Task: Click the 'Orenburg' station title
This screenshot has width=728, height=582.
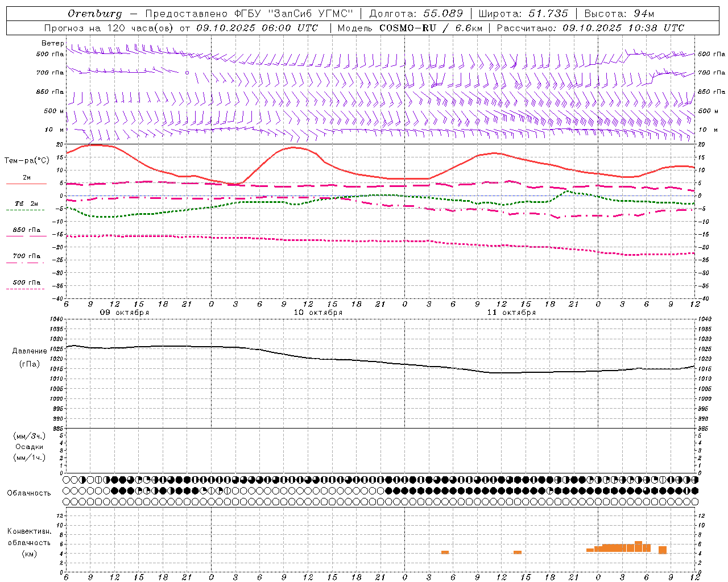Action: [x=95, y=14]
